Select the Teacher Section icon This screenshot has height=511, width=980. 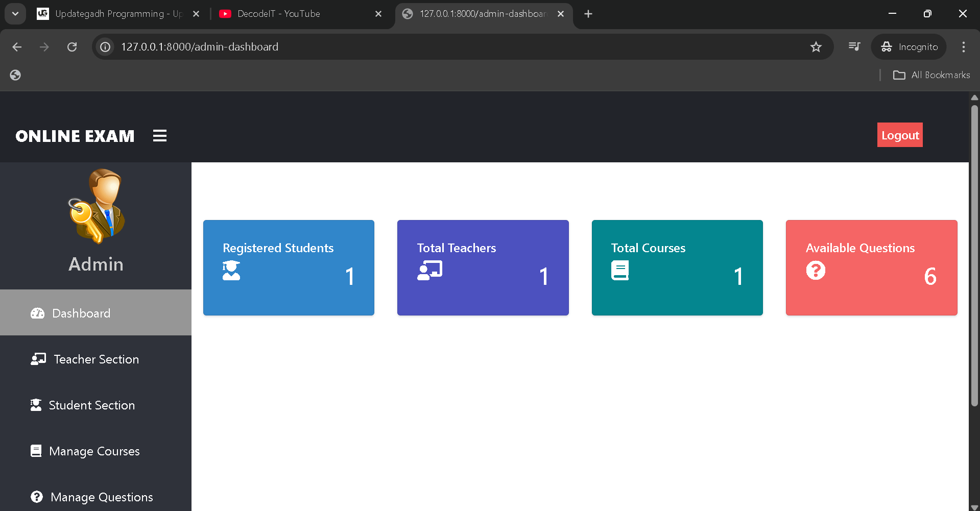coord(37,359)
